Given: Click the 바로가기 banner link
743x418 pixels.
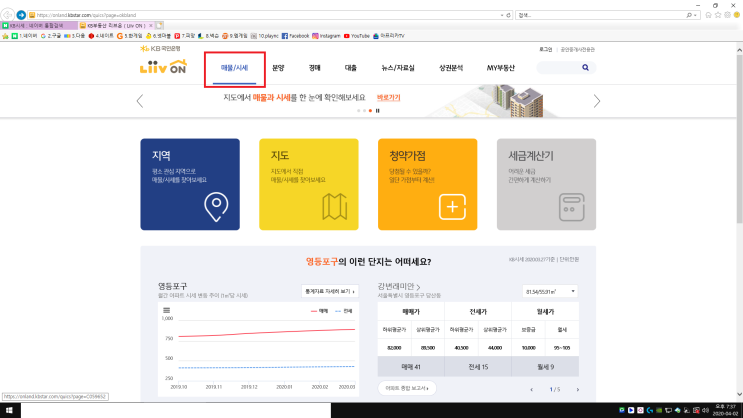Looking at the screenshot, I should (x=389, y=98).
